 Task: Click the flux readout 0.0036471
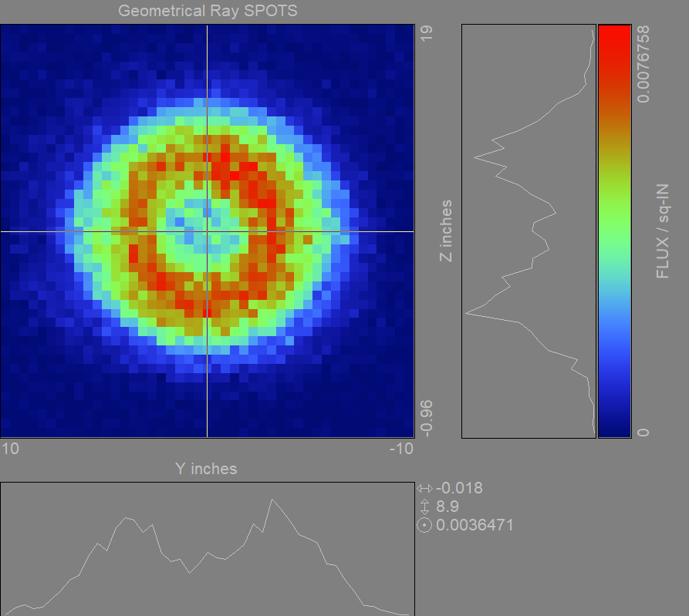[475, 525]
